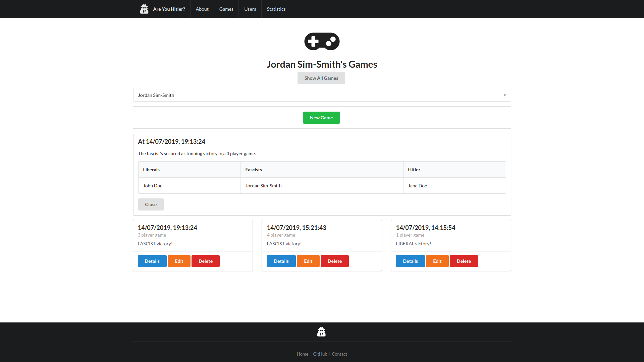The height and width of the screenshot is (362, 644).
Task: Open the GitHub link in the footer
Action: (x=320, y=354)
